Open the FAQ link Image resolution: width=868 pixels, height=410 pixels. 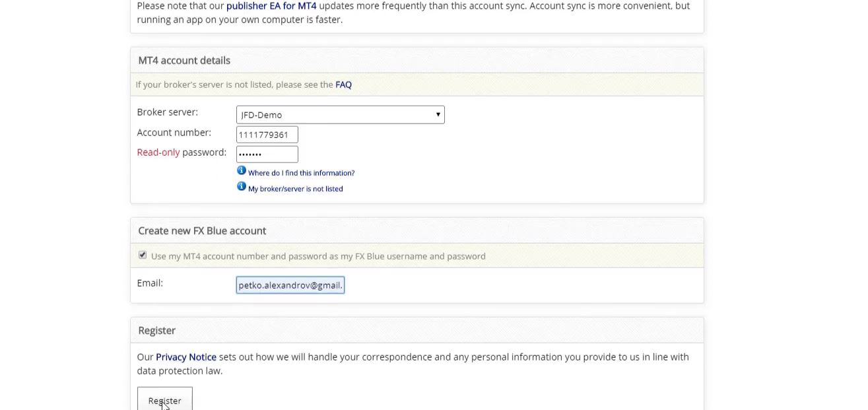coord(343,85)
